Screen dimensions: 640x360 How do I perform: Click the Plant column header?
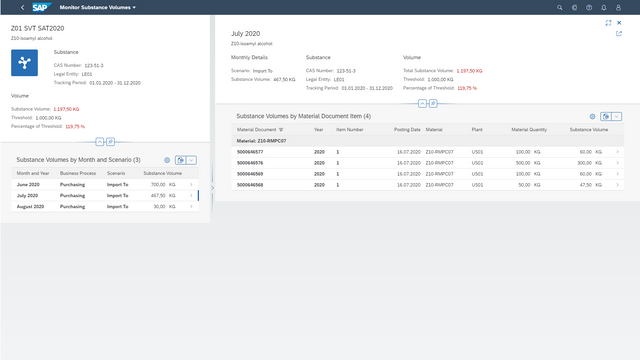(x=477, y=129)
